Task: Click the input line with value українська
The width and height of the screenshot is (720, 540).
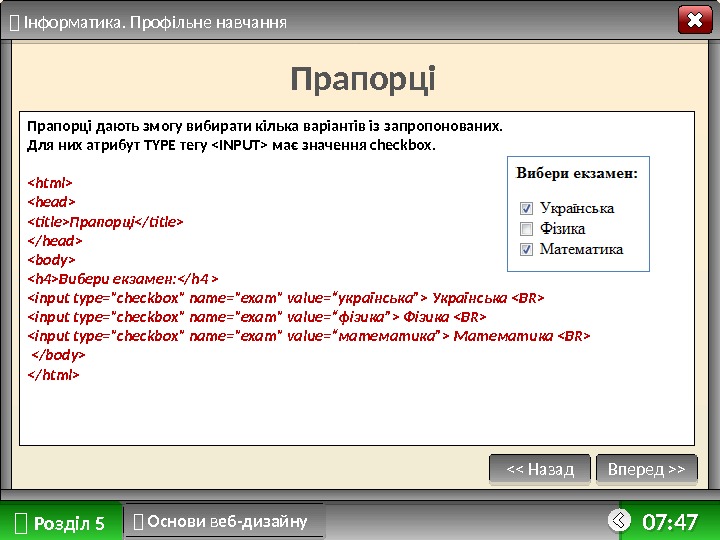Action: click(286, 298)
